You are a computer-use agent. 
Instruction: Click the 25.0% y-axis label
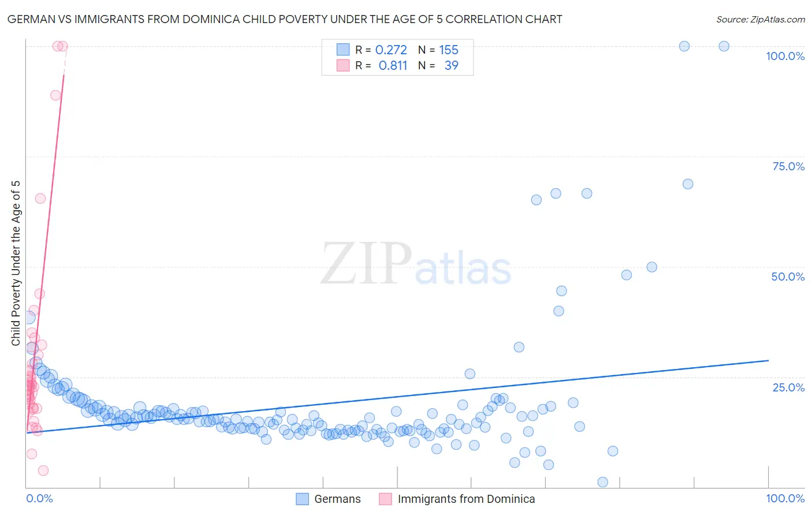tap(788, 387)
